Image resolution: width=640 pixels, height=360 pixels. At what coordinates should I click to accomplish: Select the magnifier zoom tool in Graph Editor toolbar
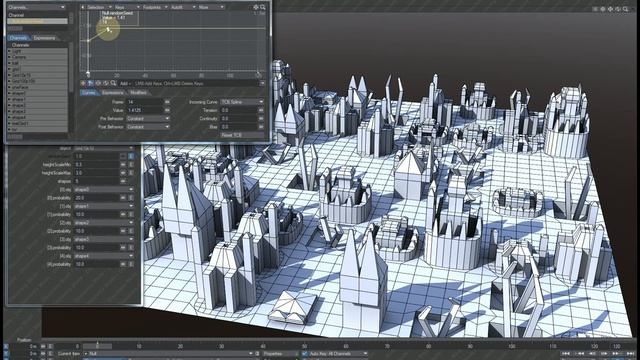tap(113, 83)
